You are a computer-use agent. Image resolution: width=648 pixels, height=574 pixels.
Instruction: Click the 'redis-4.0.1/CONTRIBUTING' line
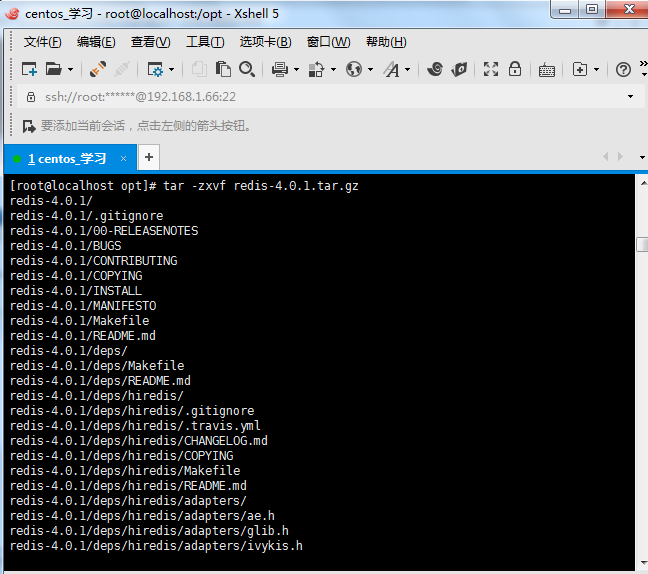pos(94,261)
